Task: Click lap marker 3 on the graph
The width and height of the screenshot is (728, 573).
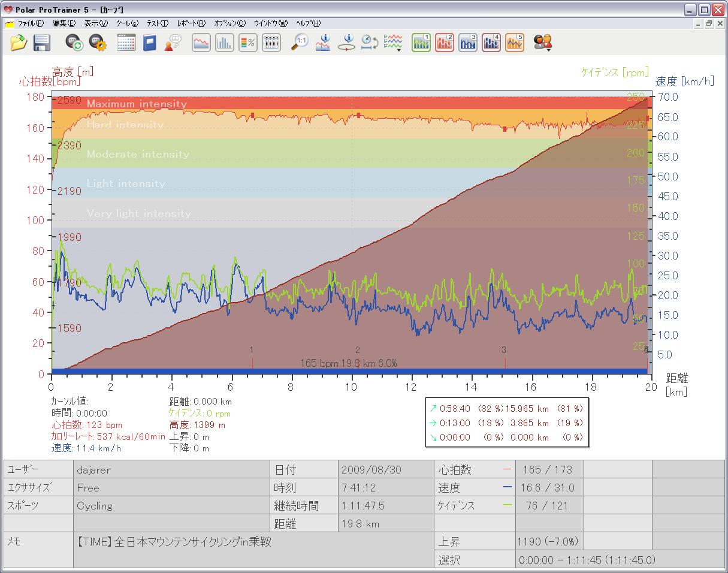Action: tap(504, 350)
